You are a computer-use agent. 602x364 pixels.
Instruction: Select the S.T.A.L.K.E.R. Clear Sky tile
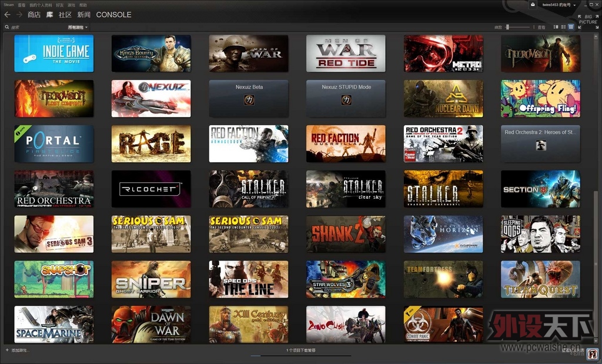(346, 189)
